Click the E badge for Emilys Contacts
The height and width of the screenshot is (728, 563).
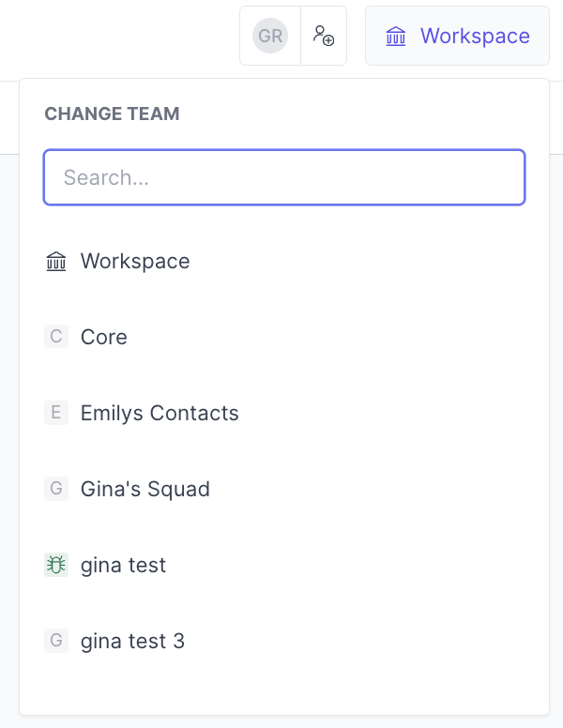(56, 413)
